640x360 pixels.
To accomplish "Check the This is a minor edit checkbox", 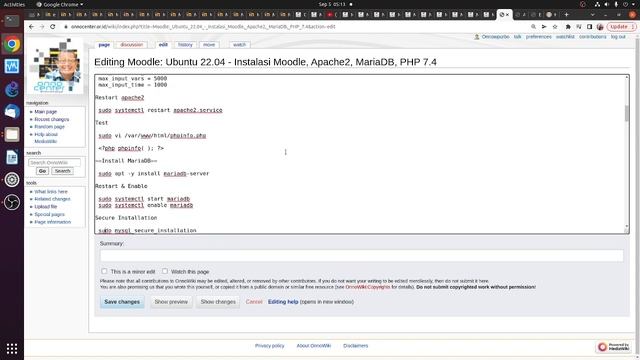I will pos(104,271).
